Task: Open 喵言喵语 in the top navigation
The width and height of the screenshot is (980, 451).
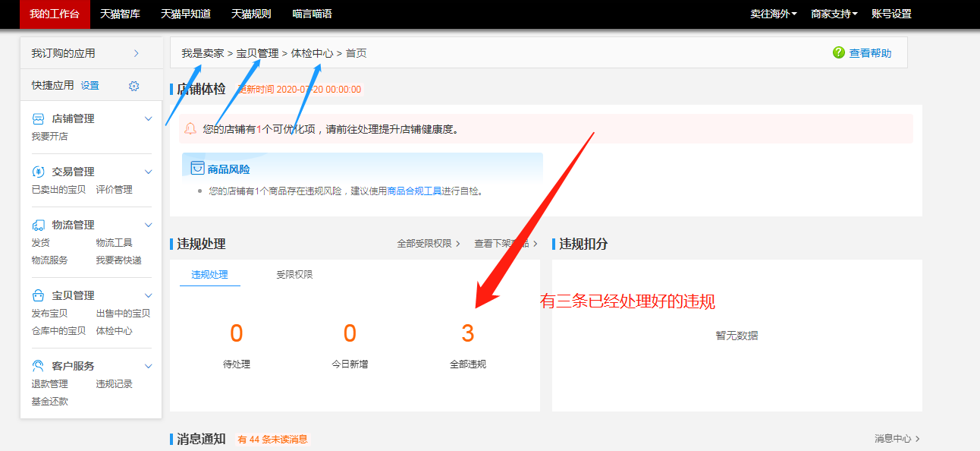Action: [312, 14]
